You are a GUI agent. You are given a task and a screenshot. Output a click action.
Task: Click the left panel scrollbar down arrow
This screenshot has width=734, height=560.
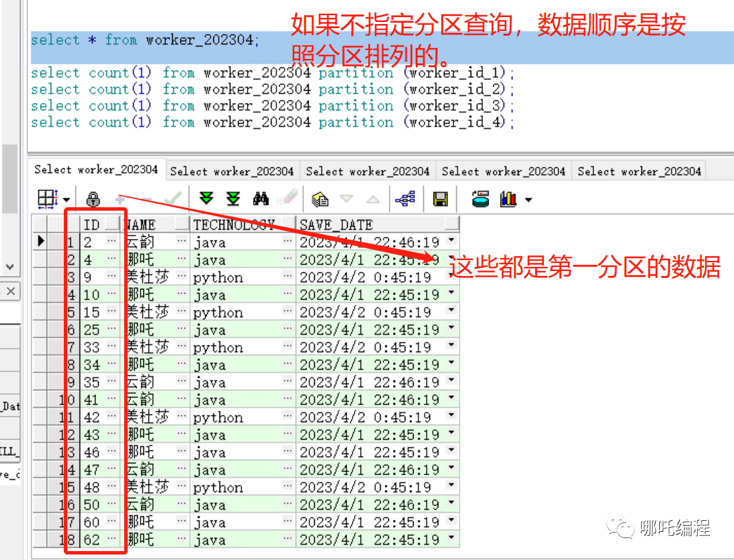10,266
